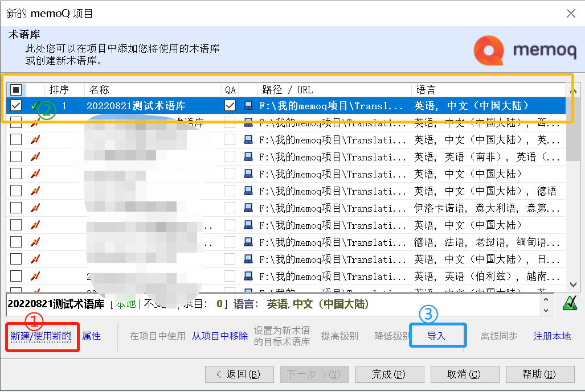The height and width of the screenshot is (392, 585).
Task: Check the row checkbox for the 老挝语 term base
Action: click(x=16, y=242)
